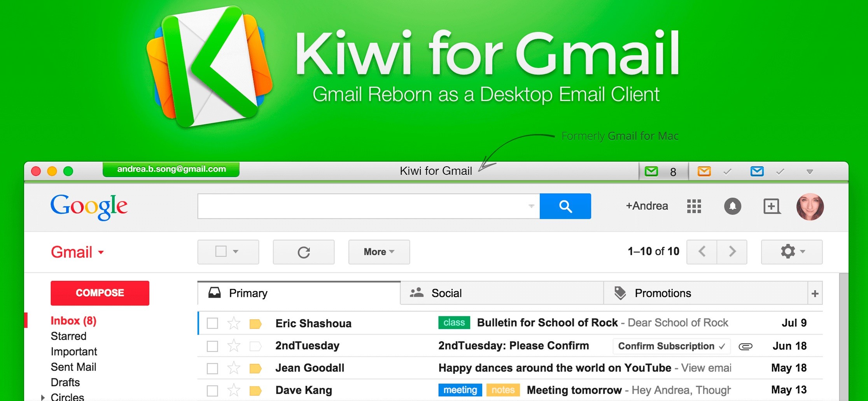Select the Eric Shashoua email checkbox
Screen dimensions: 868x401
tap(212, 323)
